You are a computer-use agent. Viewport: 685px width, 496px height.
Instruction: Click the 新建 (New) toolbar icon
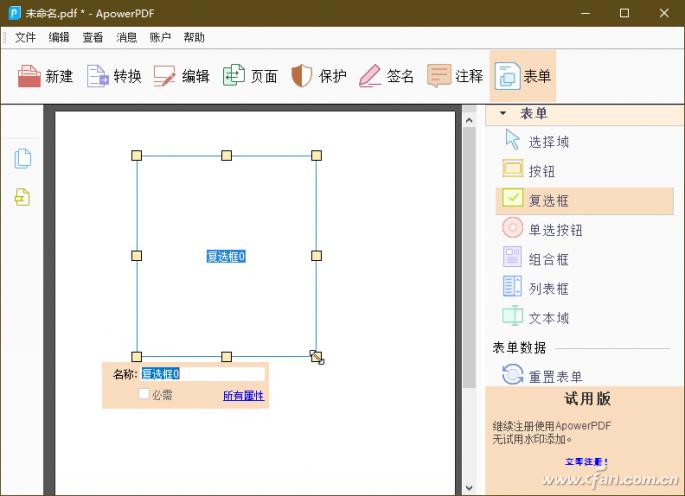(x=30, y=76)
